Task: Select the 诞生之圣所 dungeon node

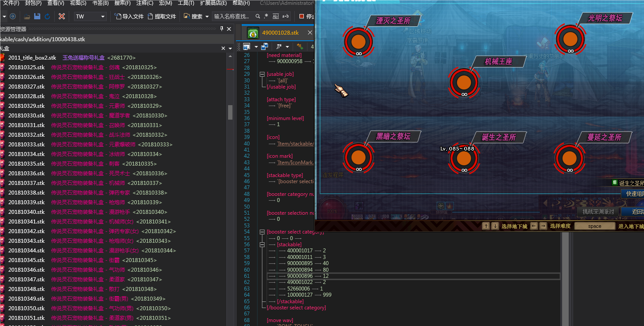Action: [463, 157]
